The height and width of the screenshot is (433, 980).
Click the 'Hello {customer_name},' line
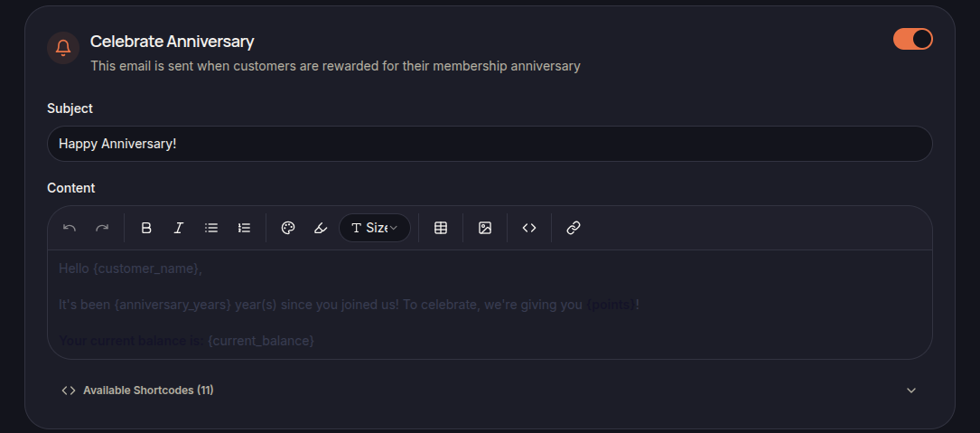[131, 268]
